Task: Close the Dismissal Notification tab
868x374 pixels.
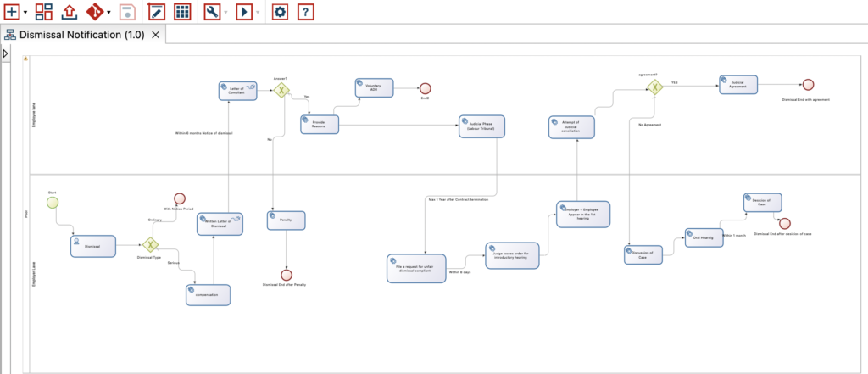Action: [155, 35]
